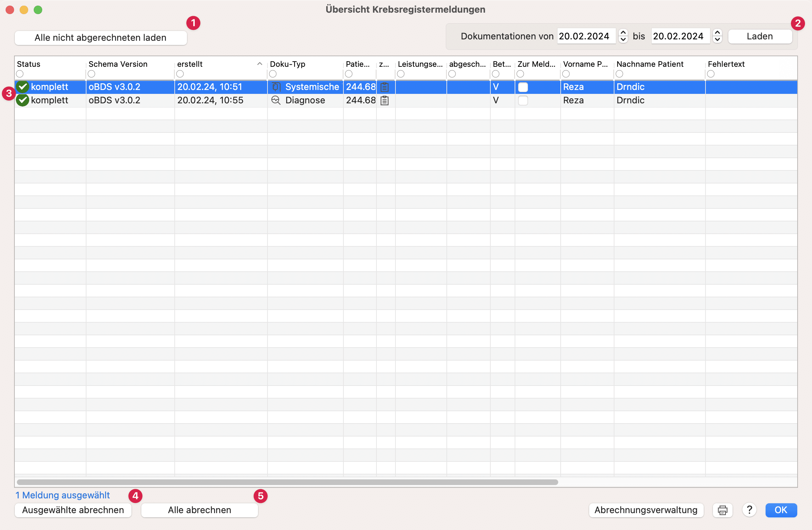Select the filter radio under Patie... column
This screenshot has height=530, width=812.
(349, 74)
